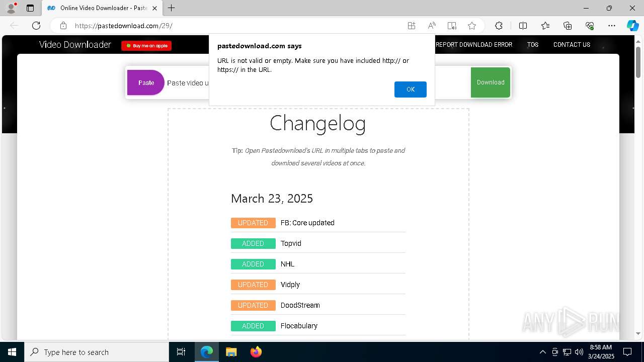The width and height of the screenshot is (644, 362).
Task: Open the notification center icon
Action: coord(627,352)
